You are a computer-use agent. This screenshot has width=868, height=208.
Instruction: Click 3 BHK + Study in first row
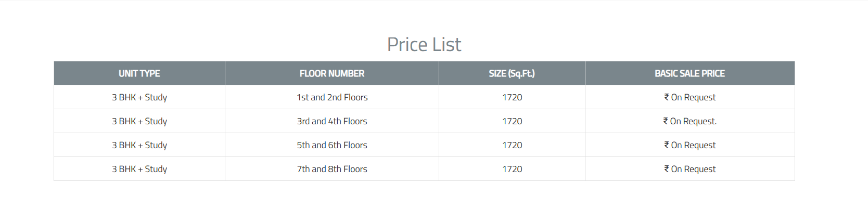[139, 97]
